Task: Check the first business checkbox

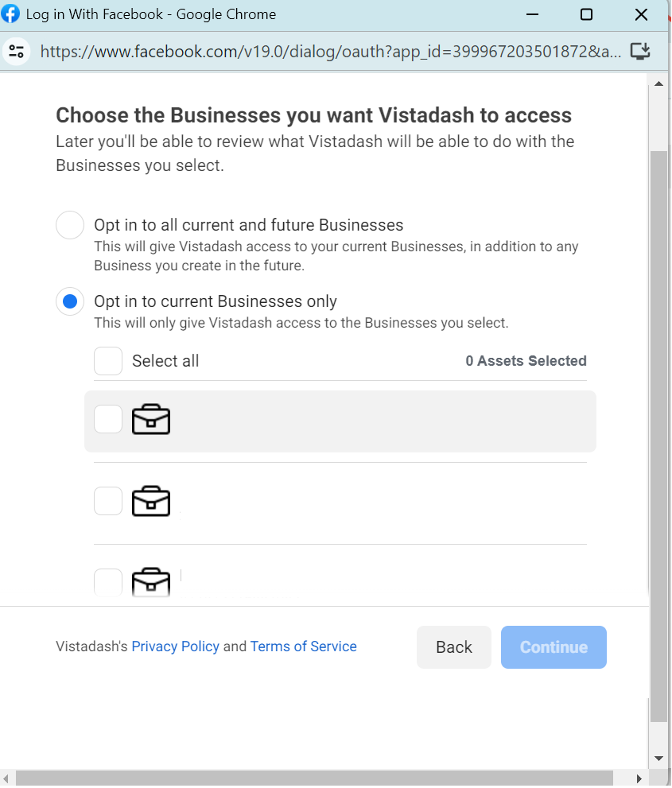Action: click(108, 419)
